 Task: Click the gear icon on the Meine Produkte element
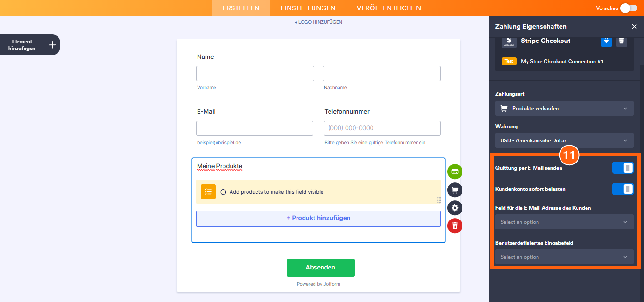coord(454,207)
